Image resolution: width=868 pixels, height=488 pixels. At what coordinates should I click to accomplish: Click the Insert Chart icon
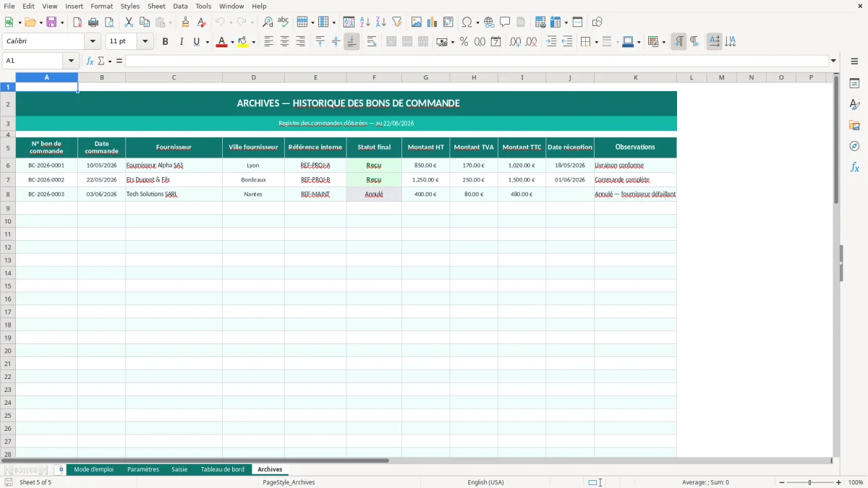click(x=433, y=22)
